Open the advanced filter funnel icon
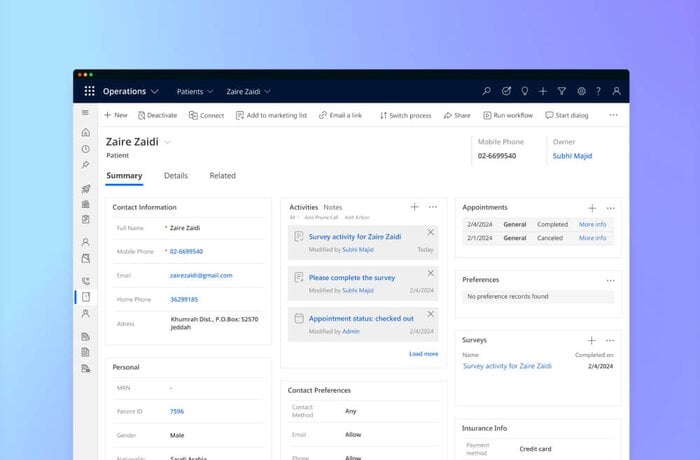 click(562, 91)
